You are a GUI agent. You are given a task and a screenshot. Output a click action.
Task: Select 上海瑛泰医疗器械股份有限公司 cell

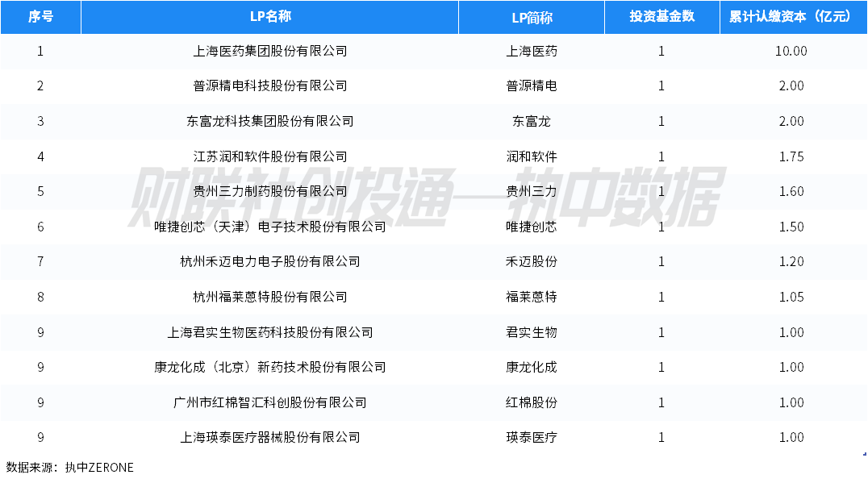point(270,438)
